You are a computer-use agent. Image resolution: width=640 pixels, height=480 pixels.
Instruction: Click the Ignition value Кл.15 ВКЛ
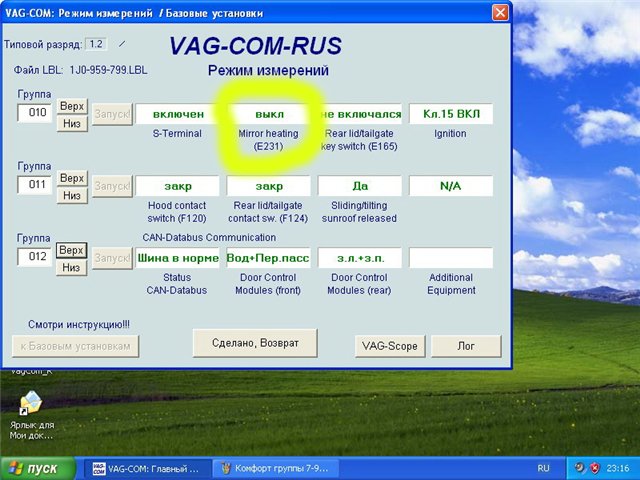pos(451,114)
